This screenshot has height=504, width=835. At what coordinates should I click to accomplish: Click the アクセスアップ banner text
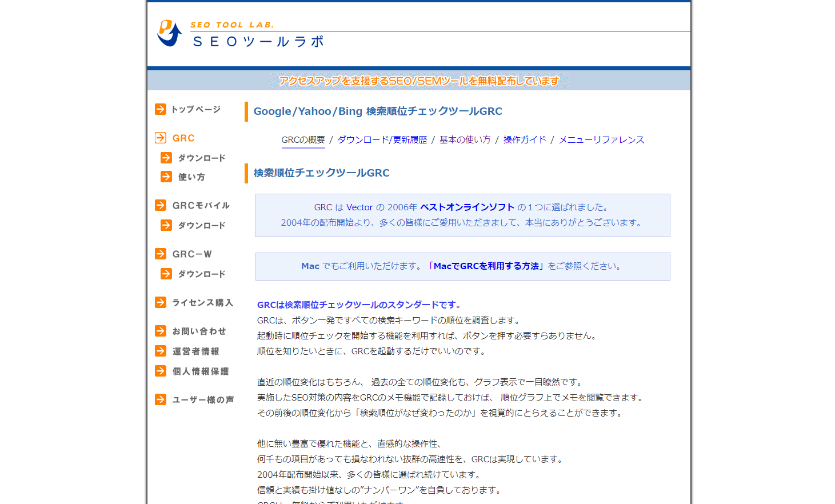[419, 81]
